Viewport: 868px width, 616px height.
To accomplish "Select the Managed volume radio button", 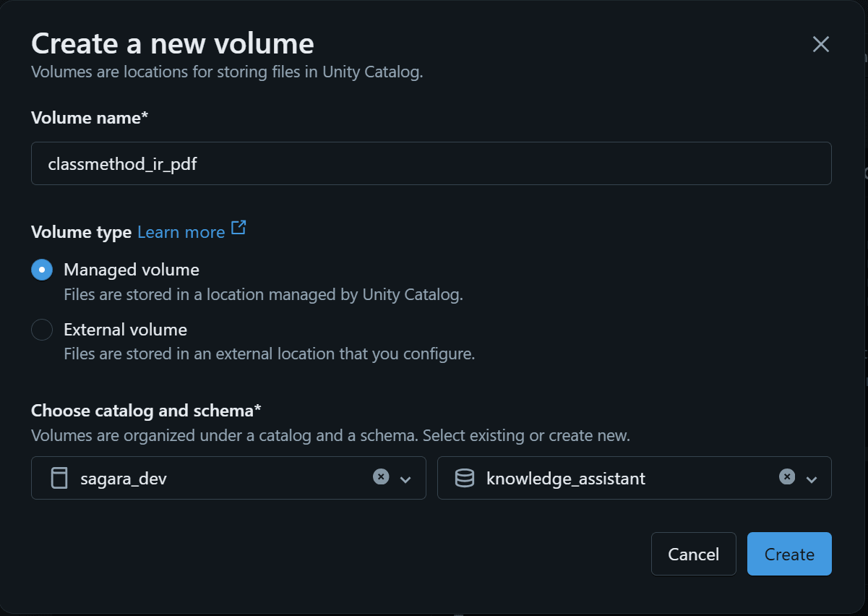I will tap(42, 270).
